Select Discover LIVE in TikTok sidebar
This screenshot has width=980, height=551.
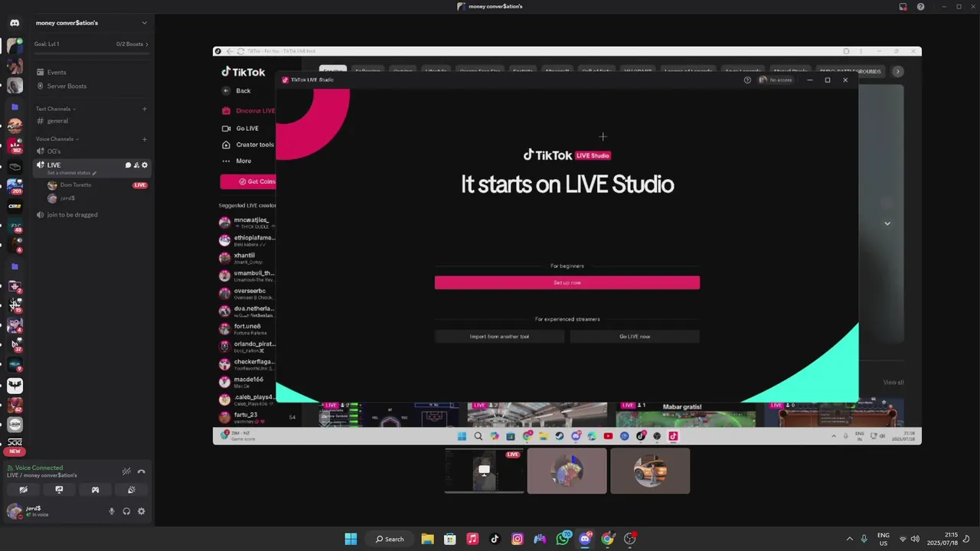click(x=248, y=111)
